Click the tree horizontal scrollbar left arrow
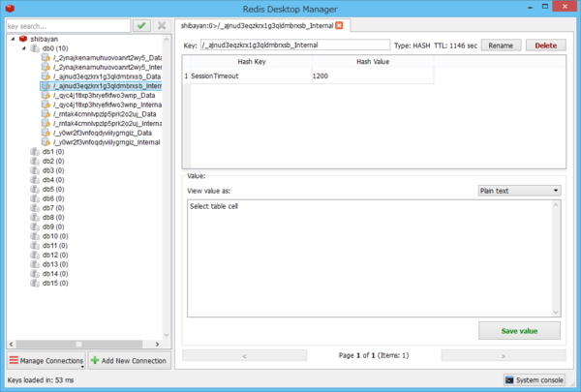The height and width of the screenshot is (392, 581). [x=11, y=344]
